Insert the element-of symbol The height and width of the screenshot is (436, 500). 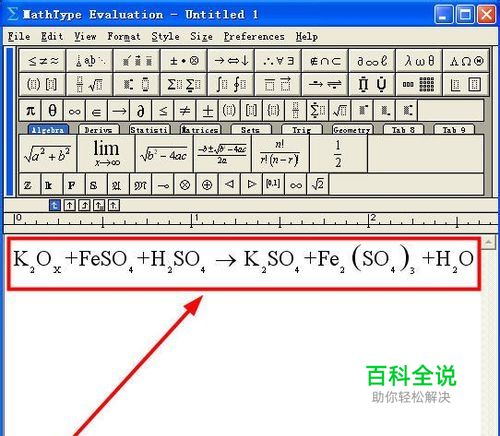[x=96, y=110]
